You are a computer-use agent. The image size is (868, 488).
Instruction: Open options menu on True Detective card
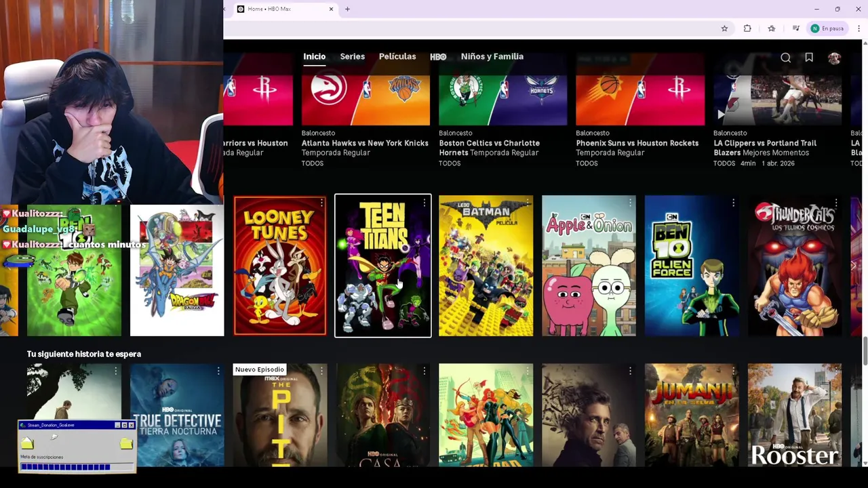coord(218,371)
